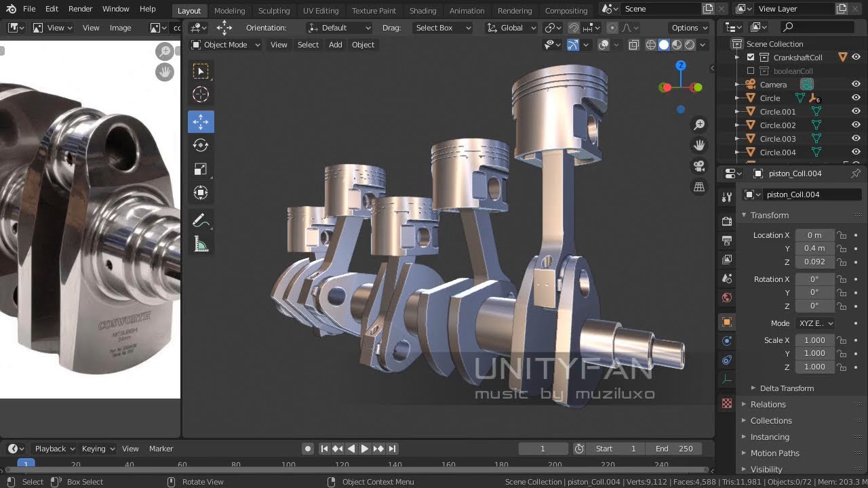Select the Scale tool in the toolbar
This screenshot has height=488, width=868.
point(201,169)
